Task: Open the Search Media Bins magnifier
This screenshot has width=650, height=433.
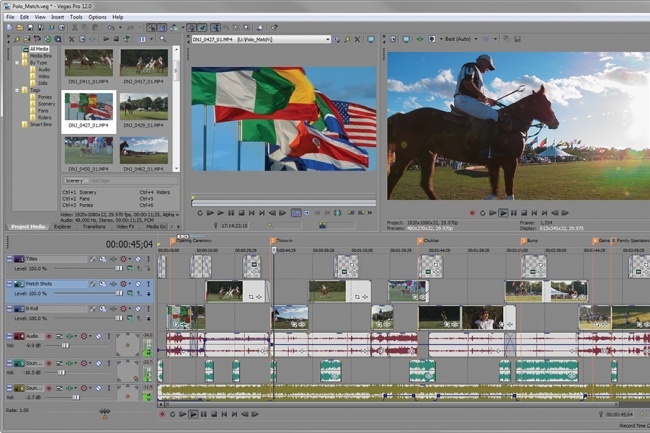Action: pyautogui.click(x=163, y=39)
